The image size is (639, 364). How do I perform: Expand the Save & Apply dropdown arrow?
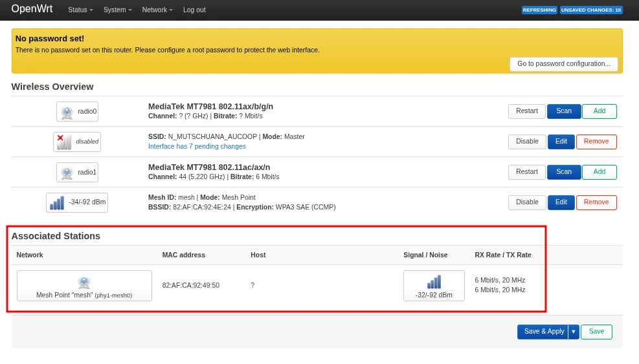coord(574,332)
